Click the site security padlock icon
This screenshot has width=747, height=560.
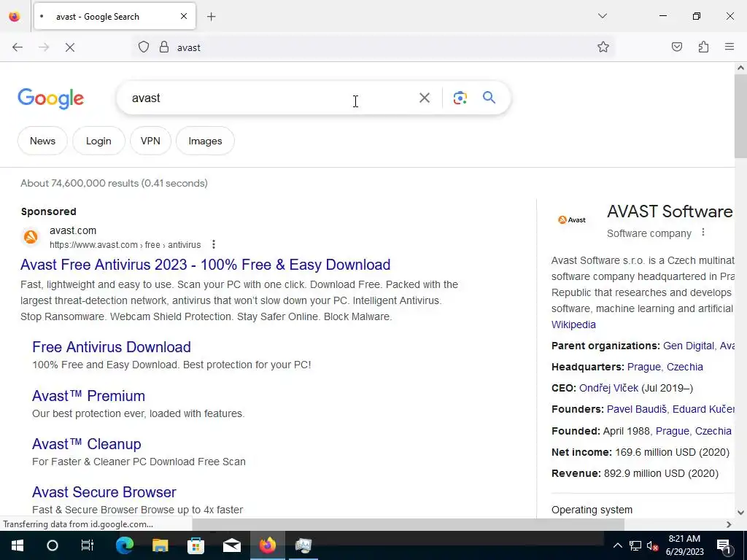click(x=164, y=47)
